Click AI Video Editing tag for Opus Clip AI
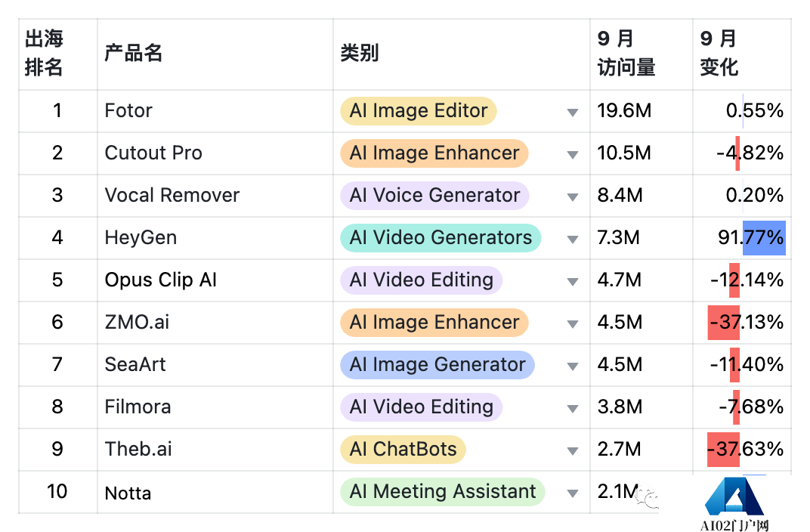 [x=421, y=280]
